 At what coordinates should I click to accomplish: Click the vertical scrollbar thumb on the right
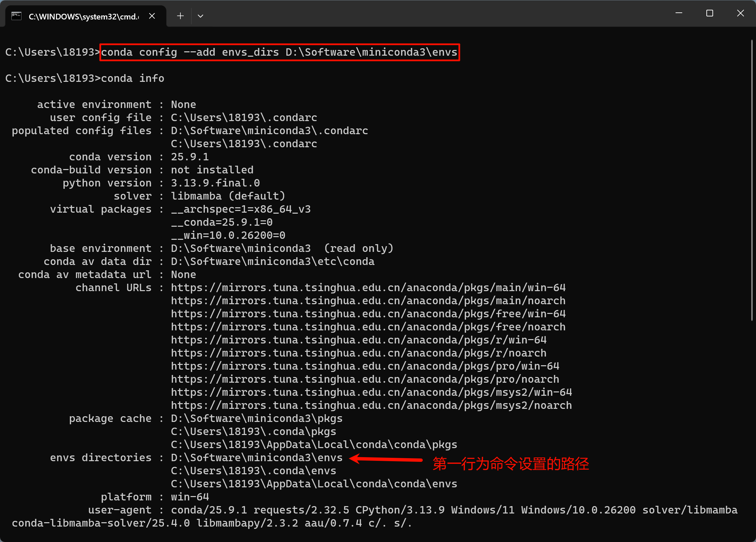pyautogui.click(x=752, y=181)
